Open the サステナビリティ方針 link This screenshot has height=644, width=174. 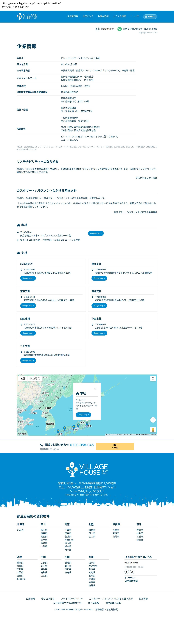(146, 178)
